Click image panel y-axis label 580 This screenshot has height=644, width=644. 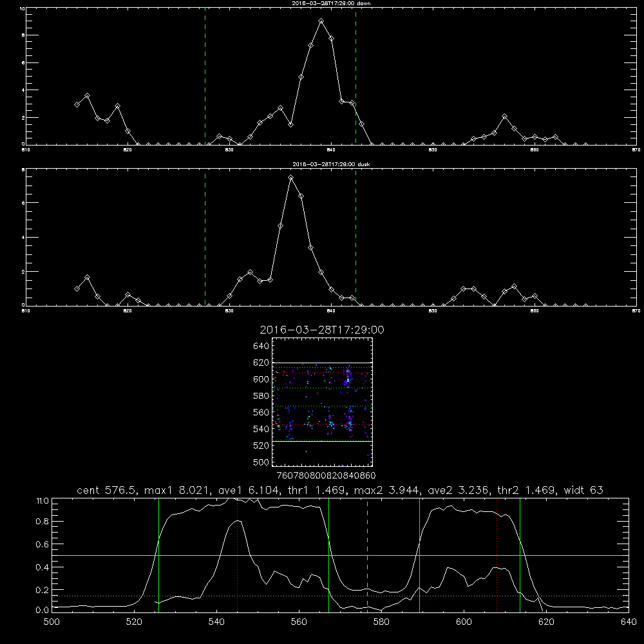261,396
